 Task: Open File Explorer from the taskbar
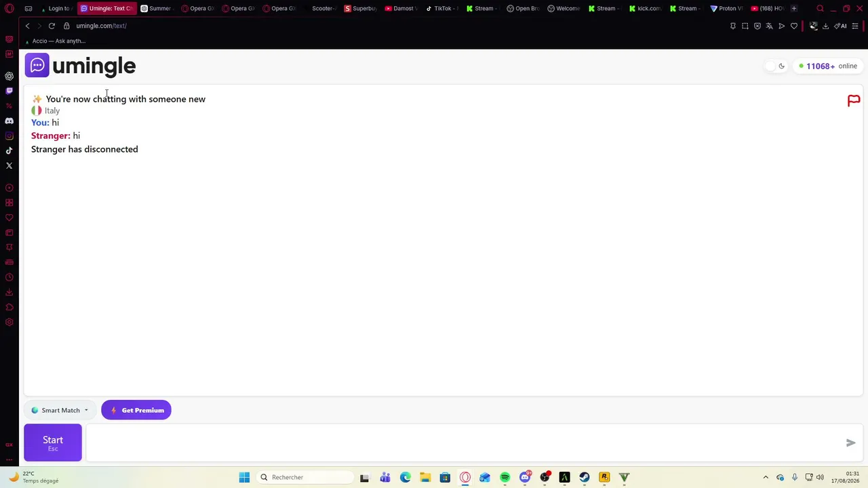(425, 477)
